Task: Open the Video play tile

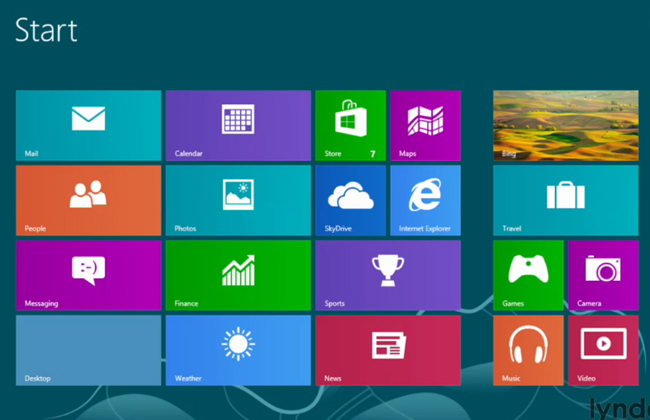Action: coord(603,350)
